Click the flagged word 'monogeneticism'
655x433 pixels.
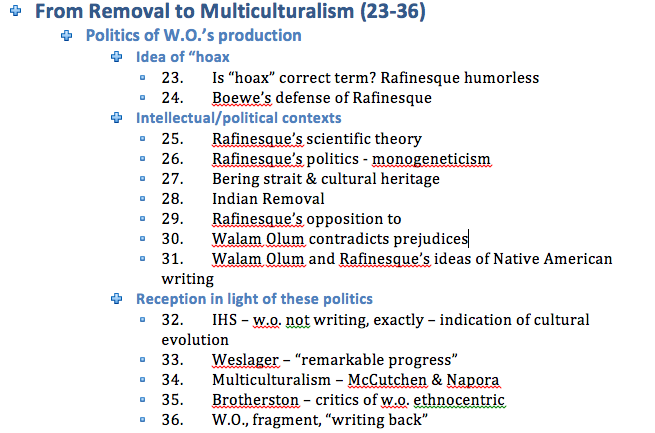click(x=431, y=159)
